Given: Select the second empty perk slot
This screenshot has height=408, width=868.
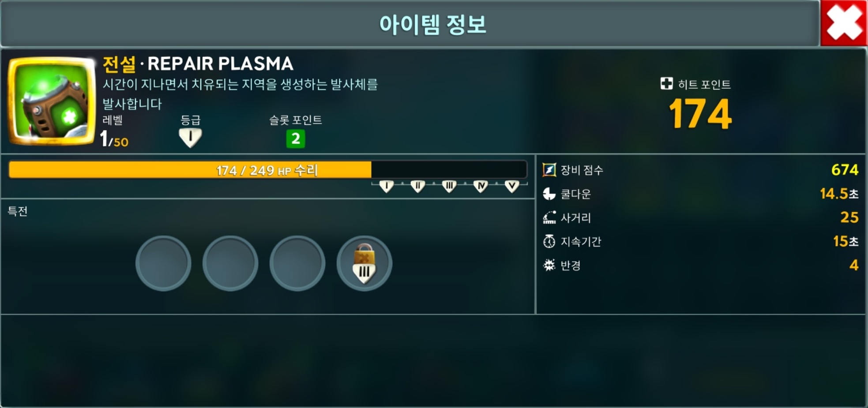Looking at the screenshot, I should tap(230, 263).
